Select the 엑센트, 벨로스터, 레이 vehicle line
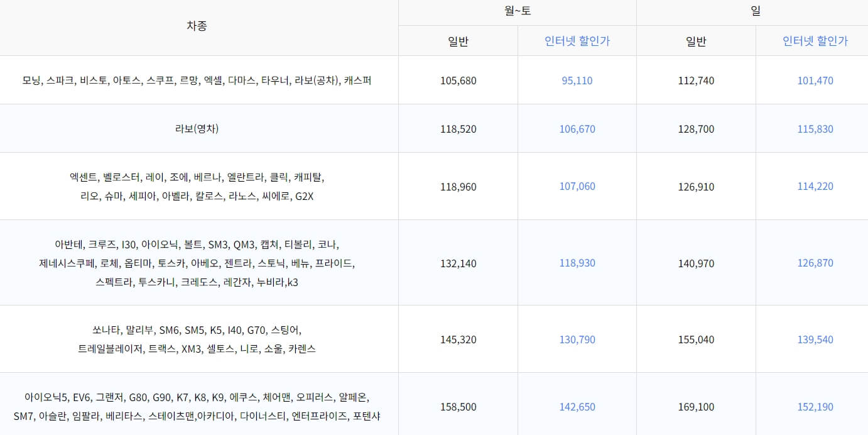 click(x=197, y=177)
